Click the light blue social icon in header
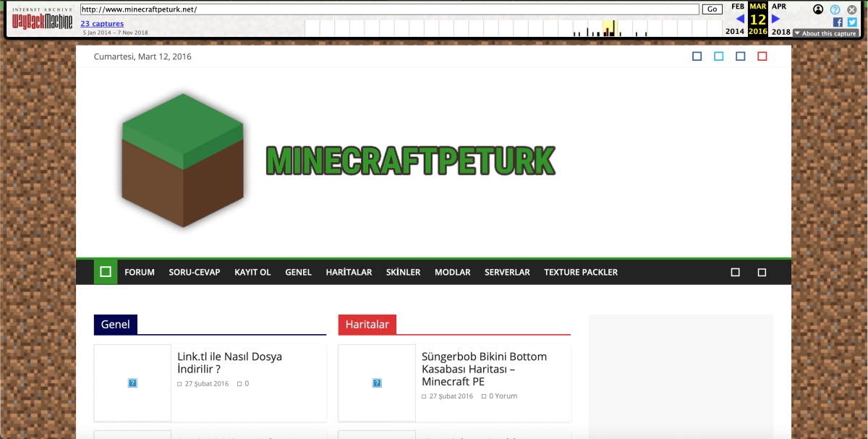The width and height of the screenshot is (868, 439). coord(718,56)
